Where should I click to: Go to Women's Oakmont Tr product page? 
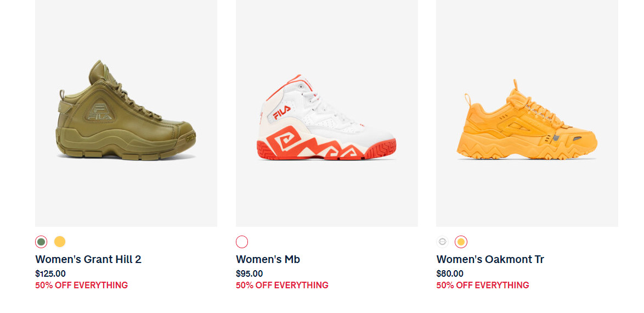[490, 259]
